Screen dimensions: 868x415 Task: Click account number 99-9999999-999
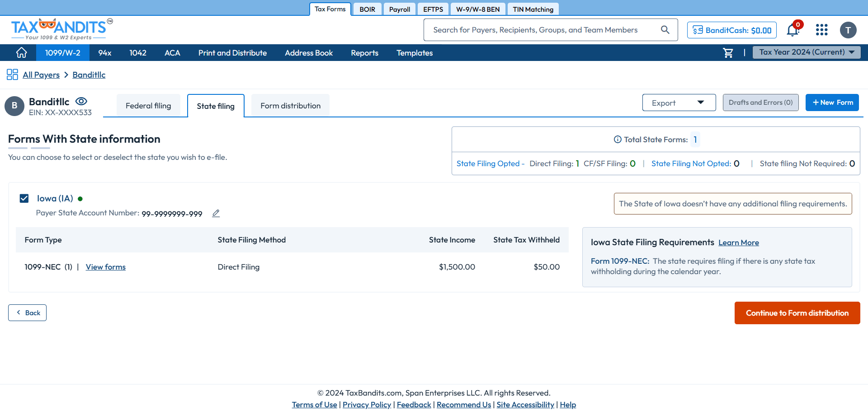pyautogui.click(x=172, y=214)
